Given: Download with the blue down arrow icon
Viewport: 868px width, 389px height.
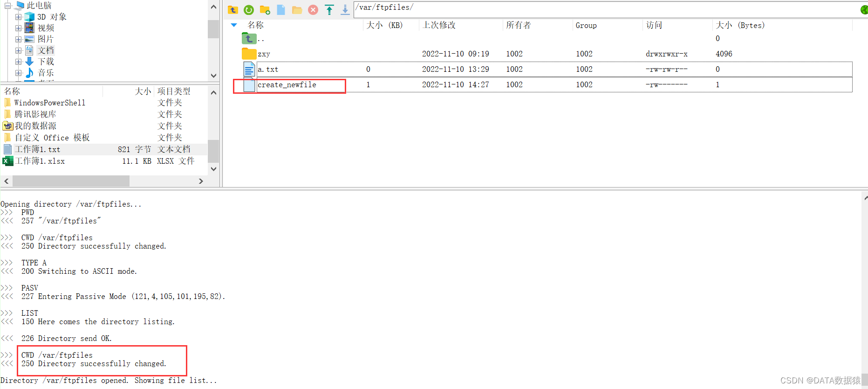Looking at the screenshot, I should tap(345, 10).
